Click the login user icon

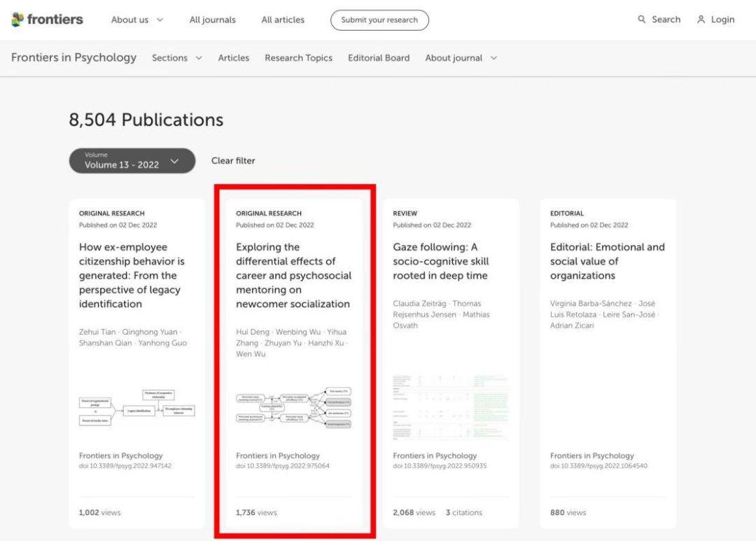coord(701,20)
